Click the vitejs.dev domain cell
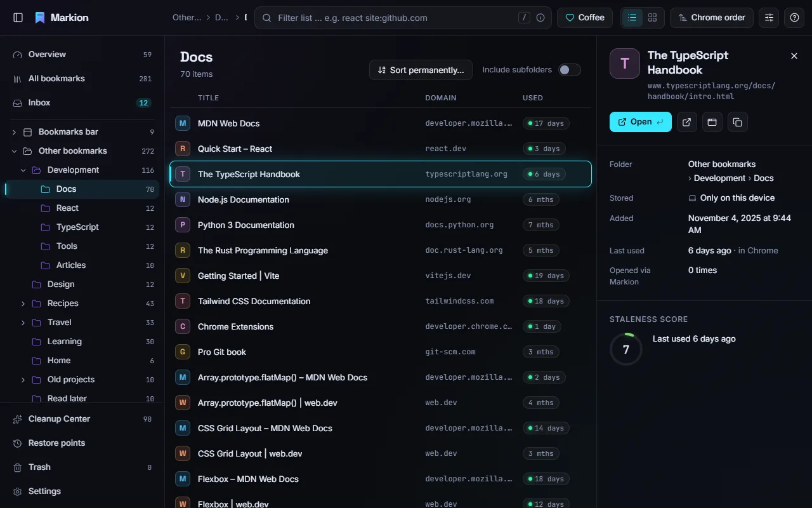Viewport: 812px width, 508px height. pos(449,276)
